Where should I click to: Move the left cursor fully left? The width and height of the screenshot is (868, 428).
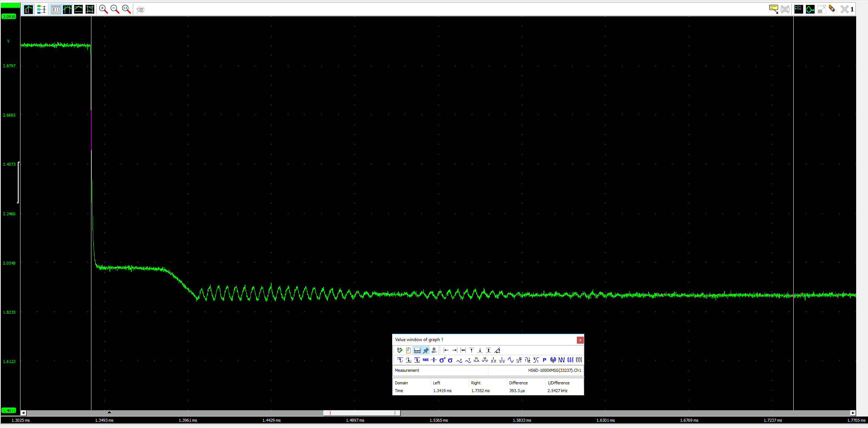(446, 350)
